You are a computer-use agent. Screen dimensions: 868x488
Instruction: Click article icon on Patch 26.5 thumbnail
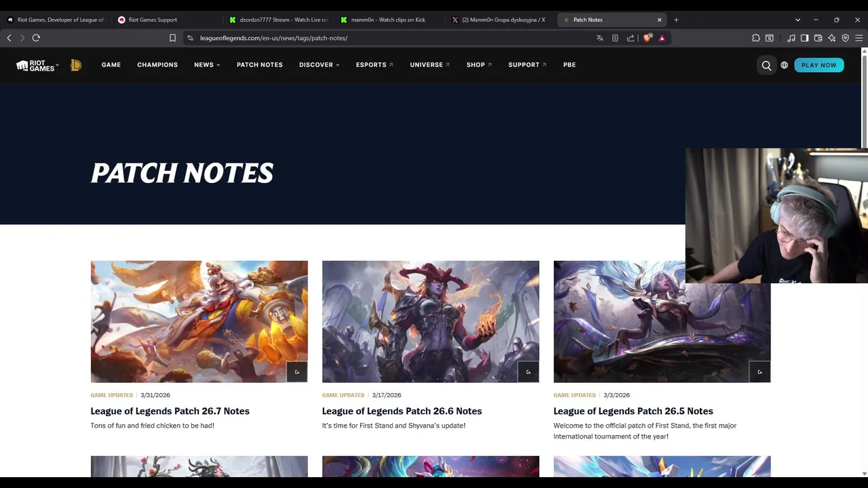tap(759, 371)
